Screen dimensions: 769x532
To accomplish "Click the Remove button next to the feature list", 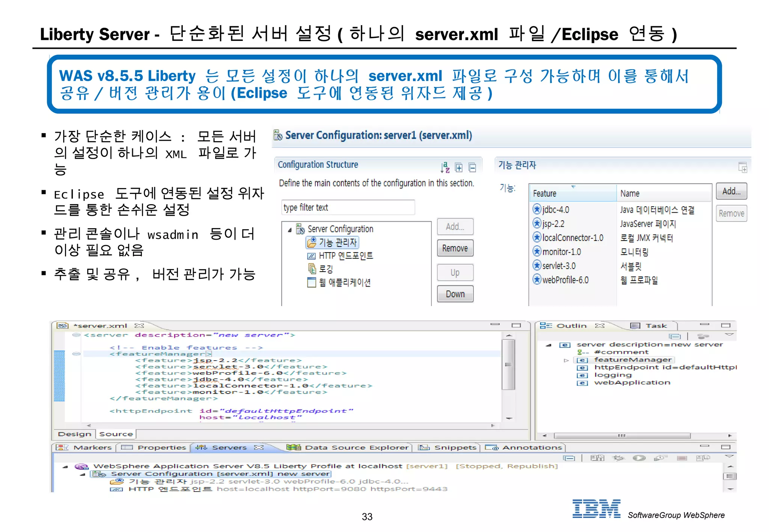I will pyautogui.click(x=731, y=213).
